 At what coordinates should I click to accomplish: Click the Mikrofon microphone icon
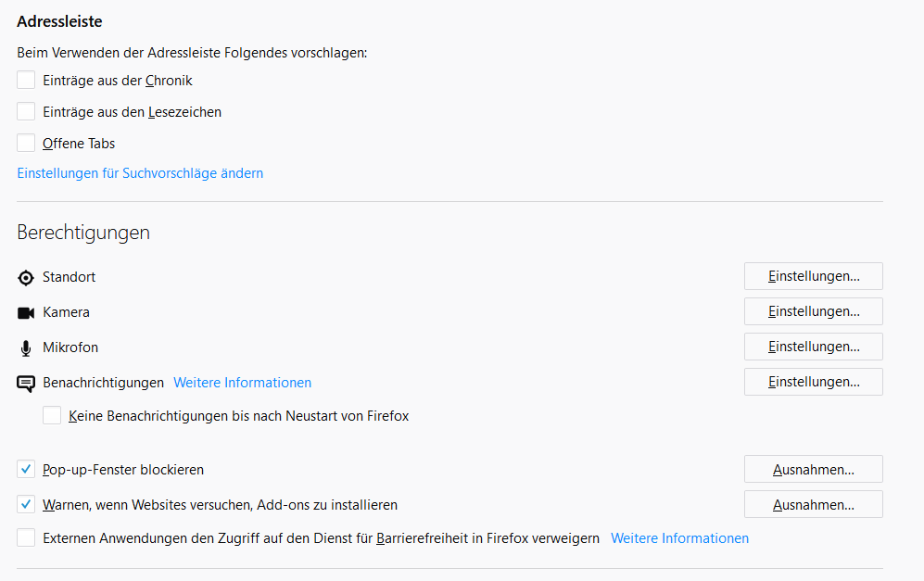click(26, 348)
